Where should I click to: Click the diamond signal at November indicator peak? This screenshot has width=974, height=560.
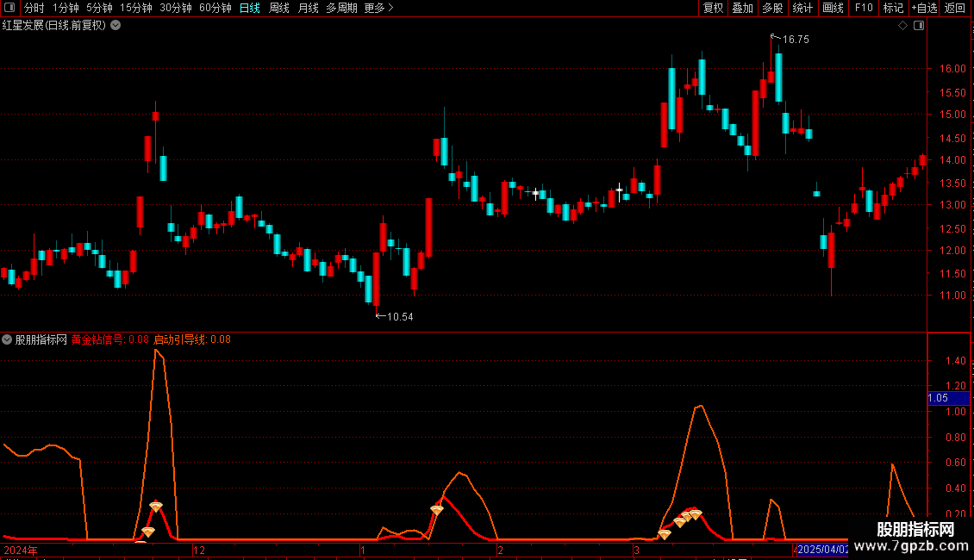[156, 507]
